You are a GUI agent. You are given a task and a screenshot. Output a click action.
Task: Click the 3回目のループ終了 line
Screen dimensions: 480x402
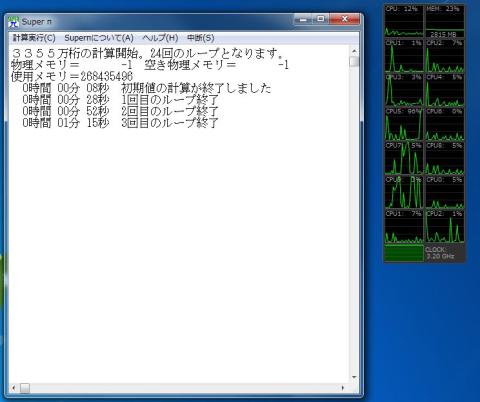(x=120, y=123)
